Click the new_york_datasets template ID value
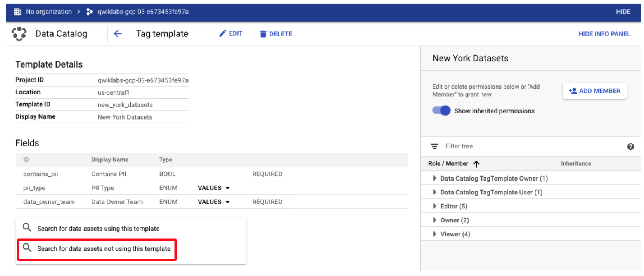Image resolution: width=644 pixels, height=276 pixels. (x=125, y=105)
